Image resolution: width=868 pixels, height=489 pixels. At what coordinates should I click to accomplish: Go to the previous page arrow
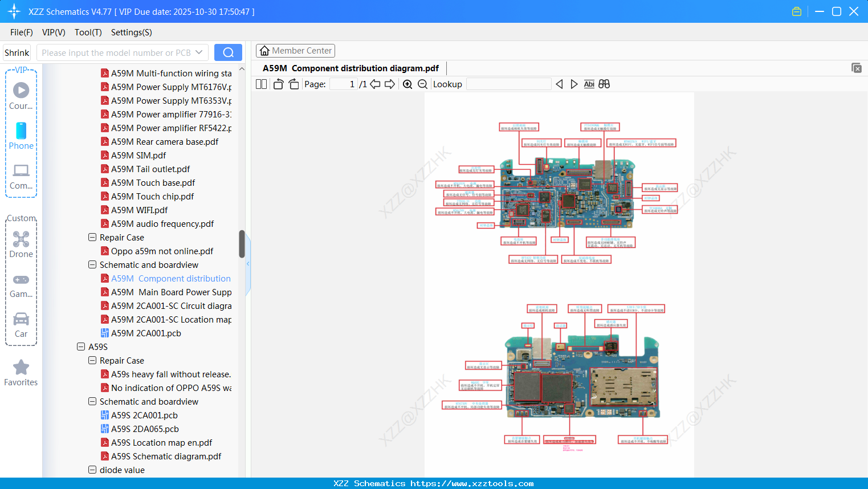(x=375, y=84)
